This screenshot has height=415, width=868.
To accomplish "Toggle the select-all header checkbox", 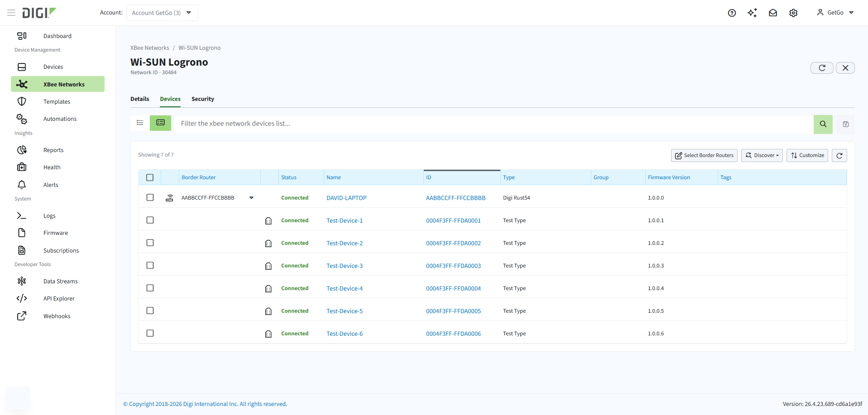I will pos(150,177).
